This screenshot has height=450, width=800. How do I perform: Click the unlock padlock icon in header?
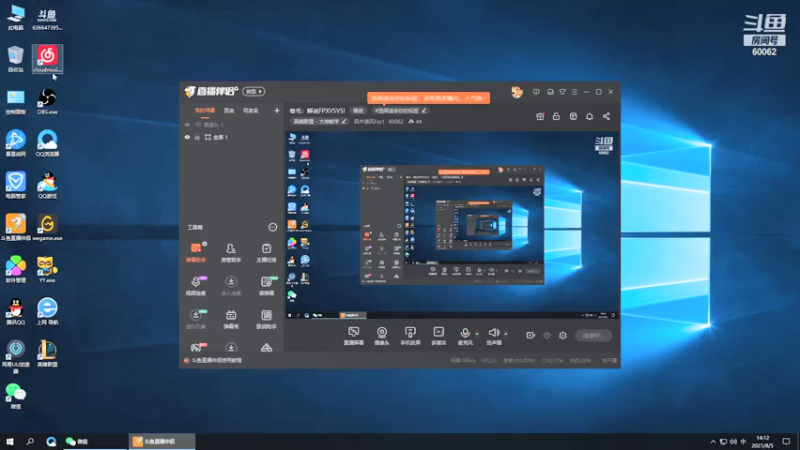556,116
